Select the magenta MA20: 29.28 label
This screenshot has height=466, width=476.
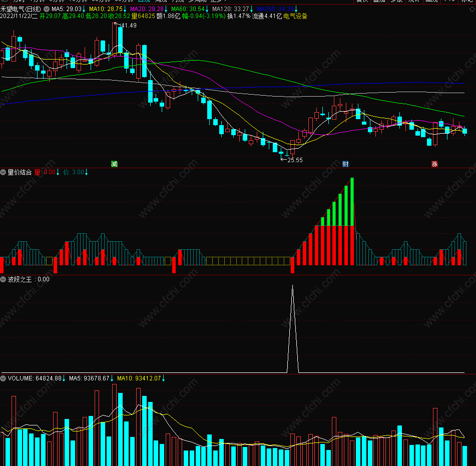pyautogui.click(x=147, y=9)
